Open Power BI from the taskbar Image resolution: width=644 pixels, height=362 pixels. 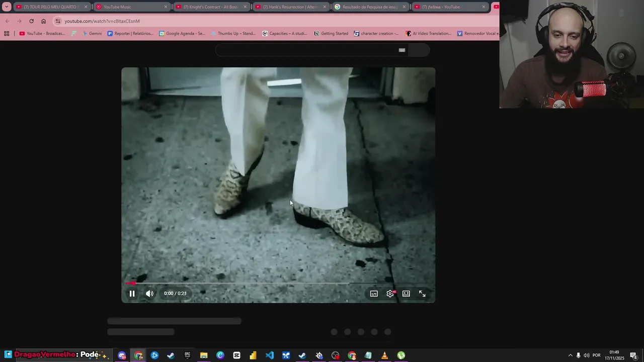(253, 355)
